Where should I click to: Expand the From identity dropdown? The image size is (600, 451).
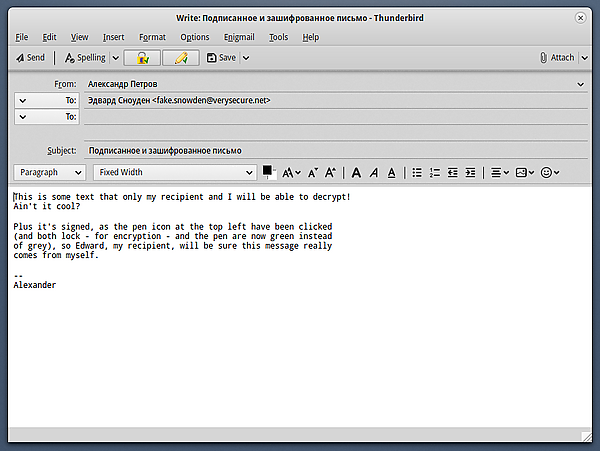click(x=580, y=84)
